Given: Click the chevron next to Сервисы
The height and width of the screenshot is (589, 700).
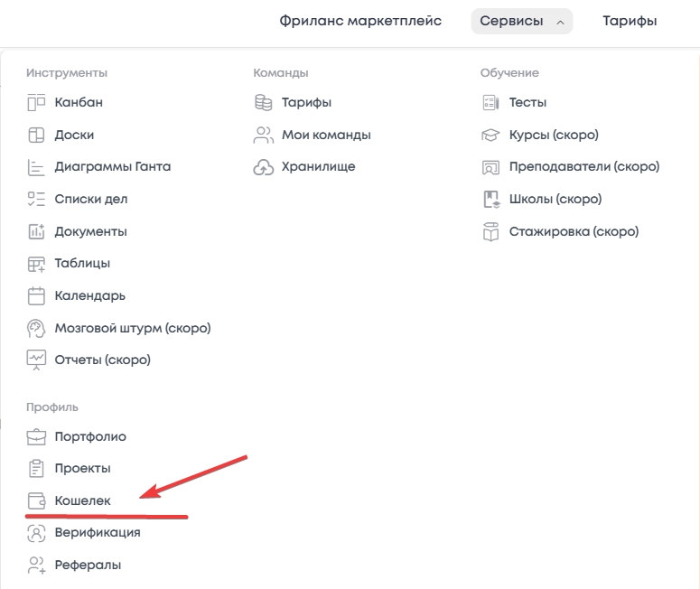Looking at the screenshot, I should click(560, 22).
